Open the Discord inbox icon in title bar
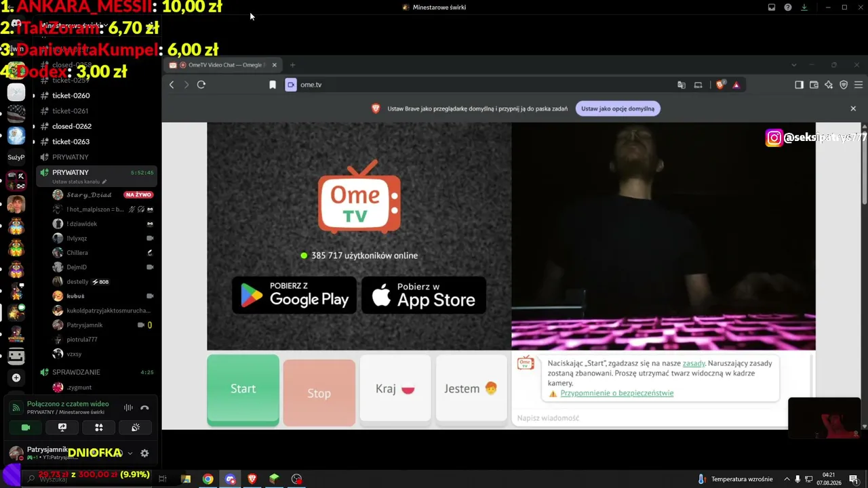 click(772, 7)
